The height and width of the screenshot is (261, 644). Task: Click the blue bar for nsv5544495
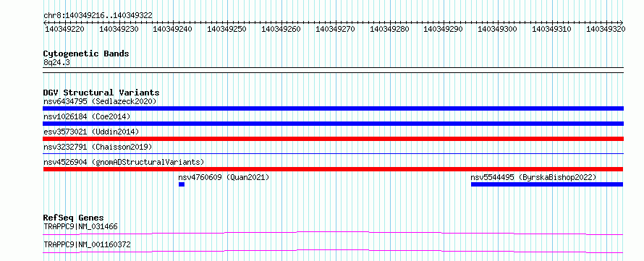tap(547, 184)
